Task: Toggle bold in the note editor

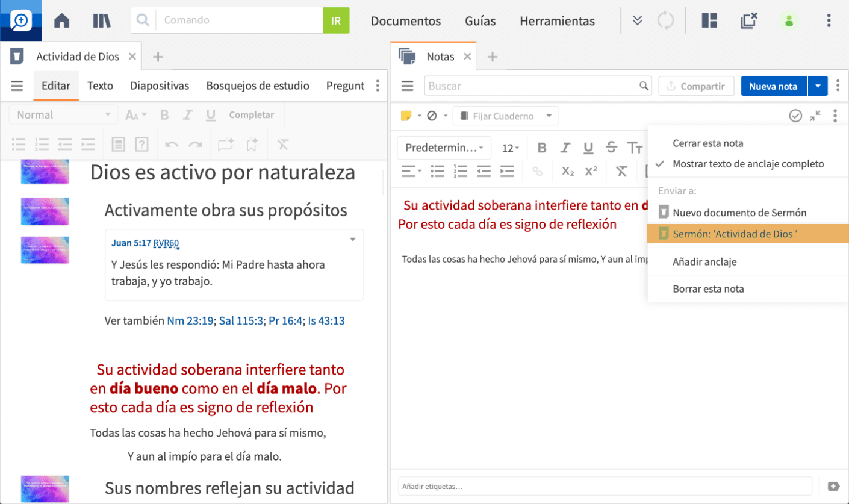Action: [541, 148]
